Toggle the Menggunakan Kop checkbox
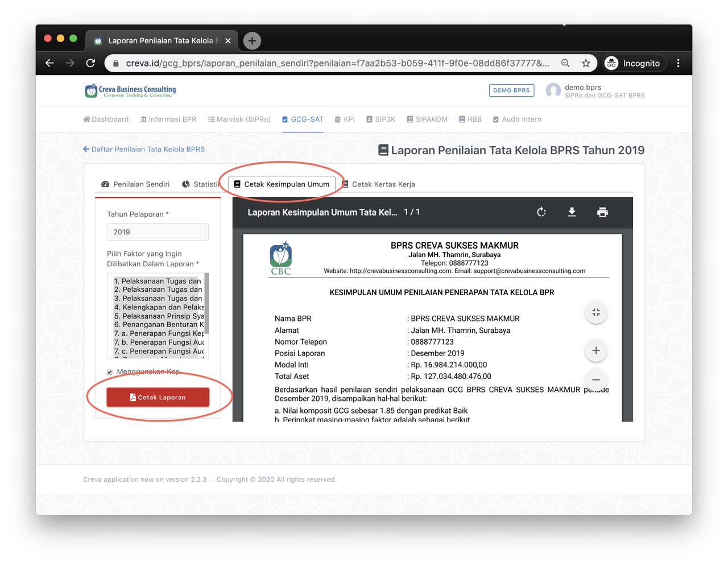Viewport: 728px width, 562px height. (x=110, y=372)
